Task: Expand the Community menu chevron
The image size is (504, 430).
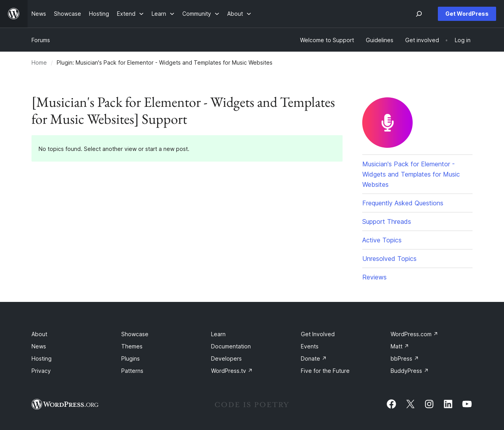Action: click(x=217, y=14)
